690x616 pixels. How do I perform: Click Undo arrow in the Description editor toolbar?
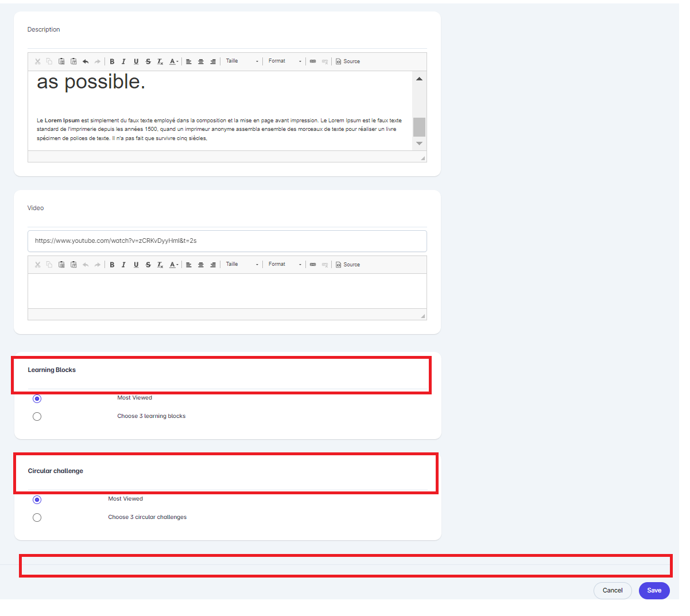click(x=86, y=61)
